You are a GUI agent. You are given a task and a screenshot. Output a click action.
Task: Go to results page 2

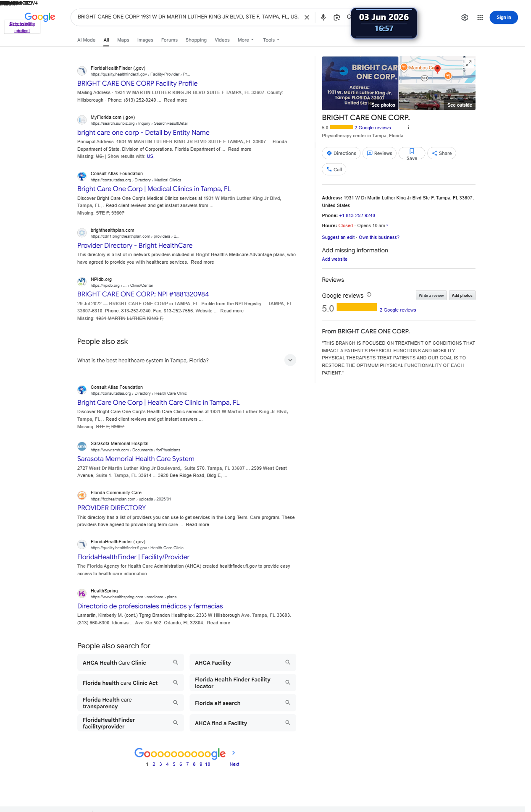[x=154, y=764]
